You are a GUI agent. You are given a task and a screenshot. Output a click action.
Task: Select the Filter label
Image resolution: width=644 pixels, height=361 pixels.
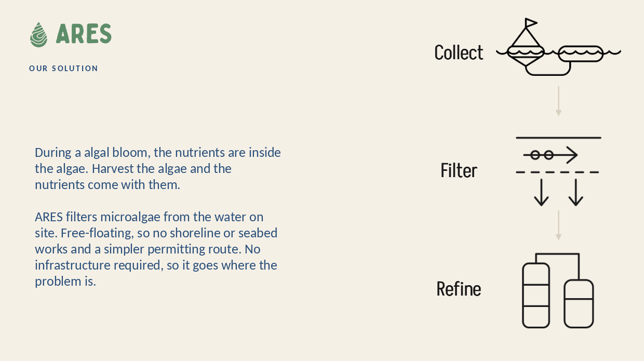(459, 170)
